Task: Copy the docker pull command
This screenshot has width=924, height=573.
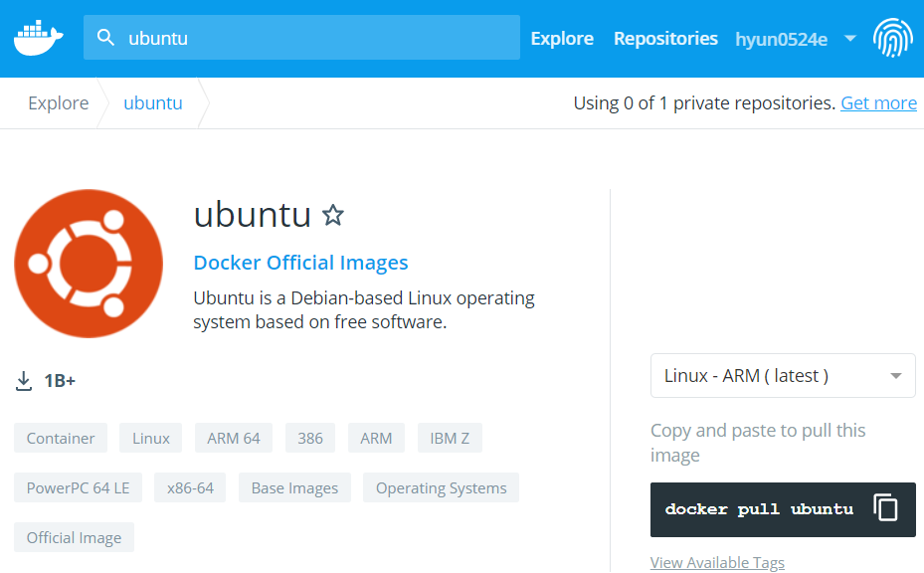Action: click(x=885, y=507)
